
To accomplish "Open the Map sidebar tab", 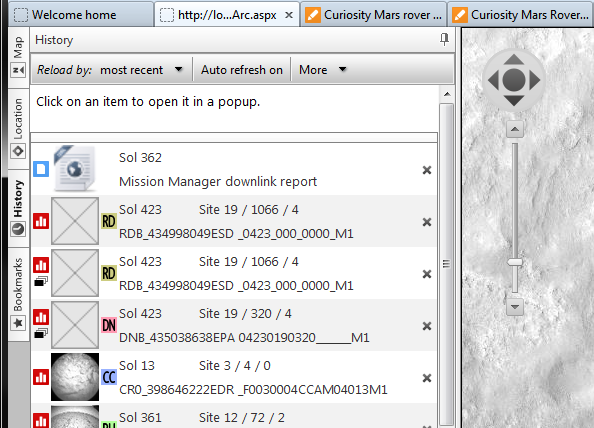I will coord(18,56).
